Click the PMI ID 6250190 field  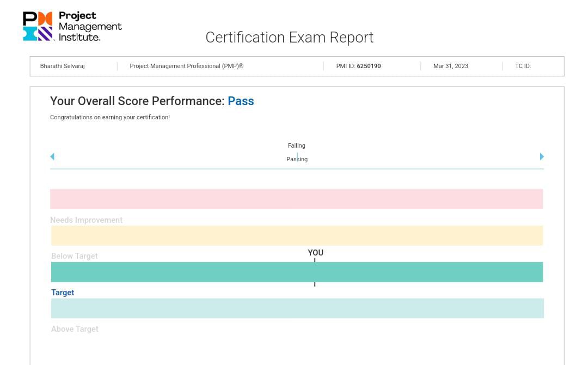pyautogui.click(x=358, y=66)
